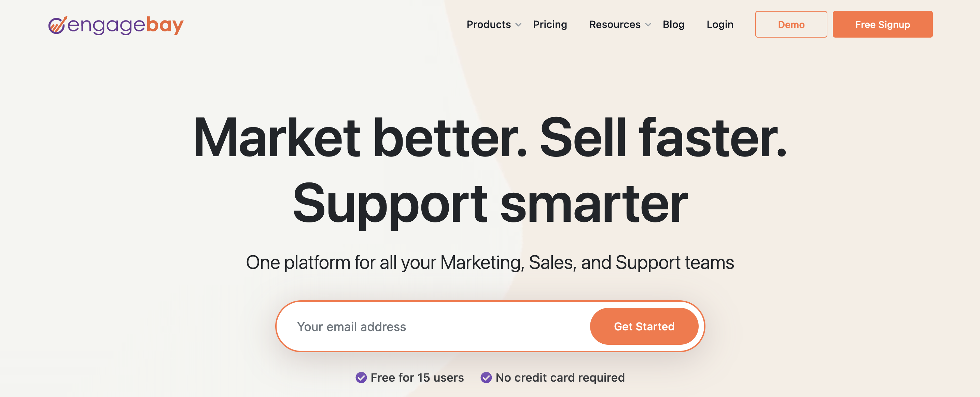Visit the Blog link
The height and width of the screenshot is (397, 980).
pos(673,24)
